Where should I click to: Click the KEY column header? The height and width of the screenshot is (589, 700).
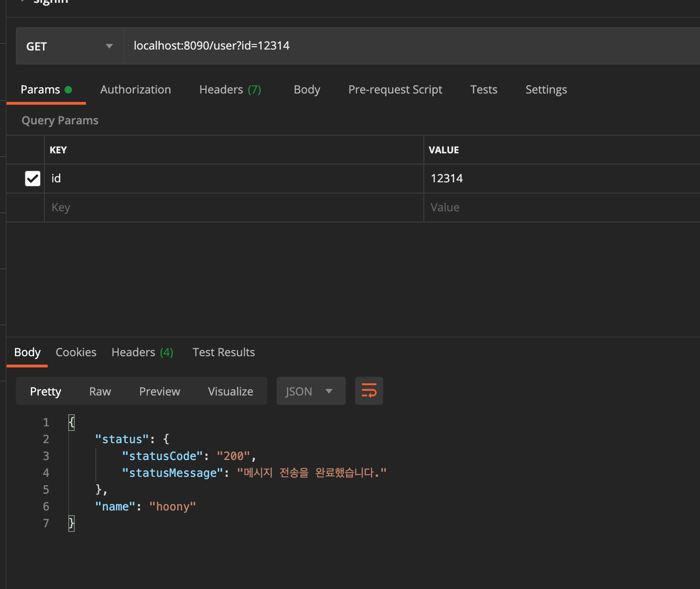click(58, 150)
